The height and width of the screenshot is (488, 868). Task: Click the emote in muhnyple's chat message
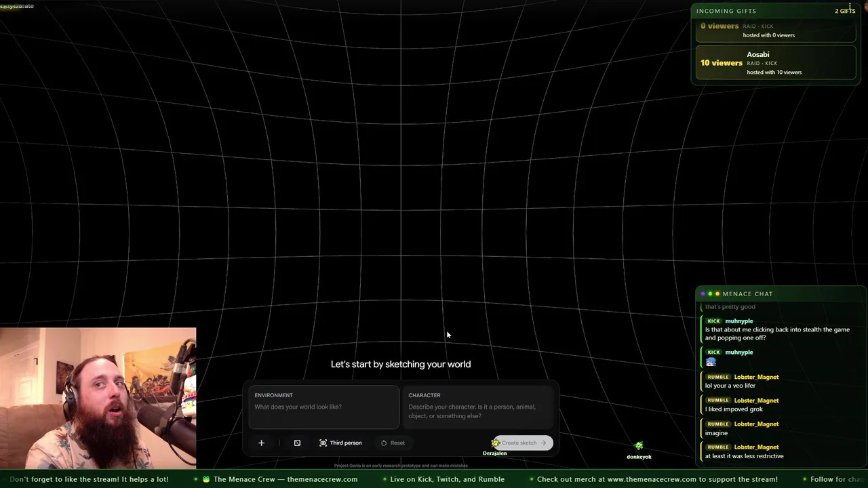click(x=711, y=362)
